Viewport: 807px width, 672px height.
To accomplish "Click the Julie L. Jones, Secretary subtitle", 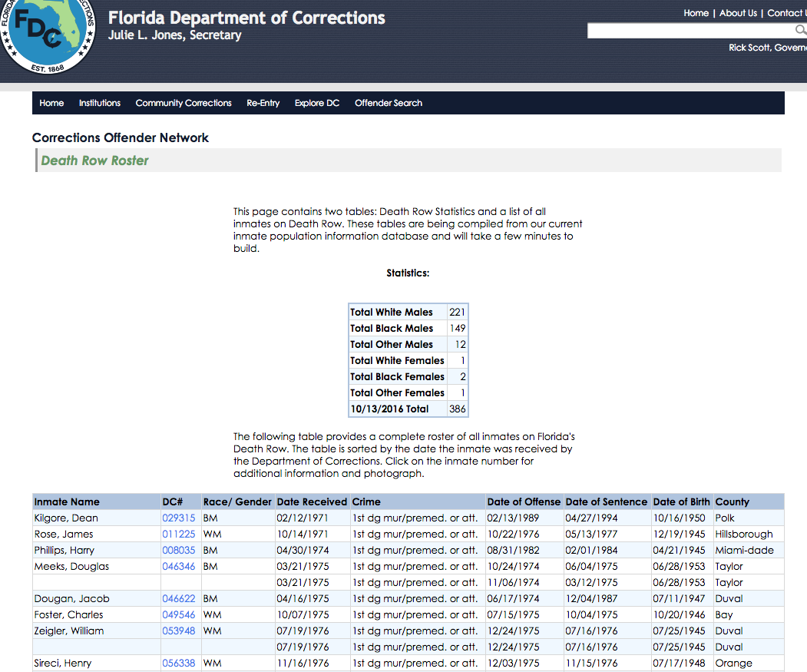I will tap(174, 35).
